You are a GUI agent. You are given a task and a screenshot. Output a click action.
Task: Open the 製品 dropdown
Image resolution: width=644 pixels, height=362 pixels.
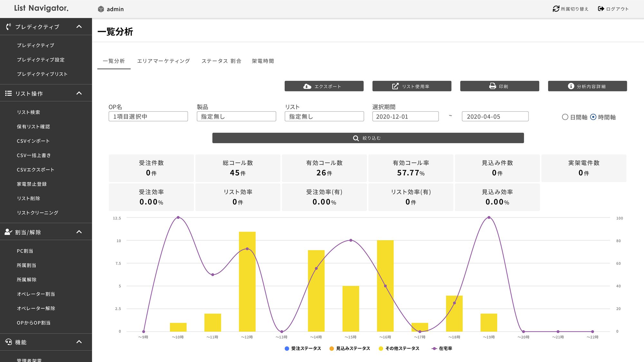point(236,116)
